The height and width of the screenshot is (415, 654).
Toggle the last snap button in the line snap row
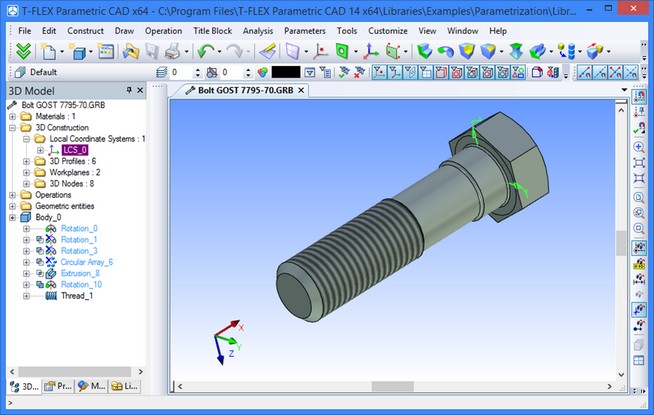pyautogui.click(x=631, y=73)
